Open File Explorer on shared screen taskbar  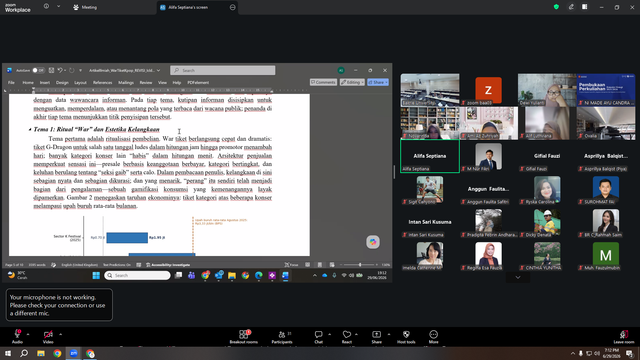(232, 276)
